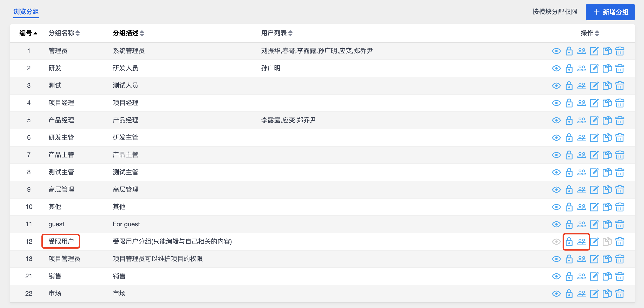The image size is (644, 308).
Task: Click eye view icon for 管理员 group
Action: click(556, 51)
